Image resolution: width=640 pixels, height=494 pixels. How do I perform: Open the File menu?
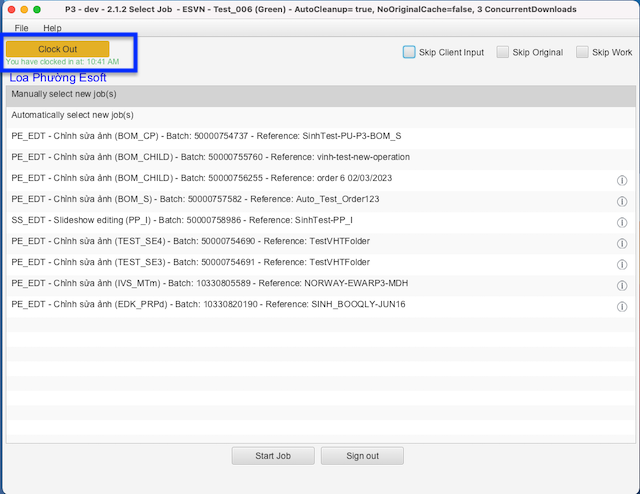tap(21, 28)
